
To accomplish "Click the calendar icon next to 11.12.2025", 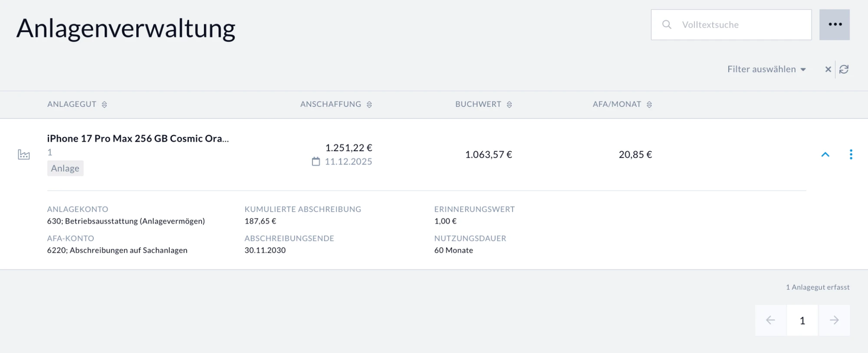I will [x=316, y=161].
